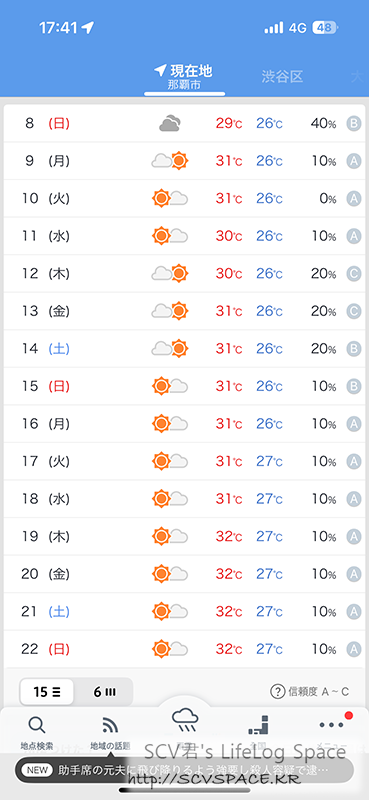Open the NEW news headline banner

[184, 770]
